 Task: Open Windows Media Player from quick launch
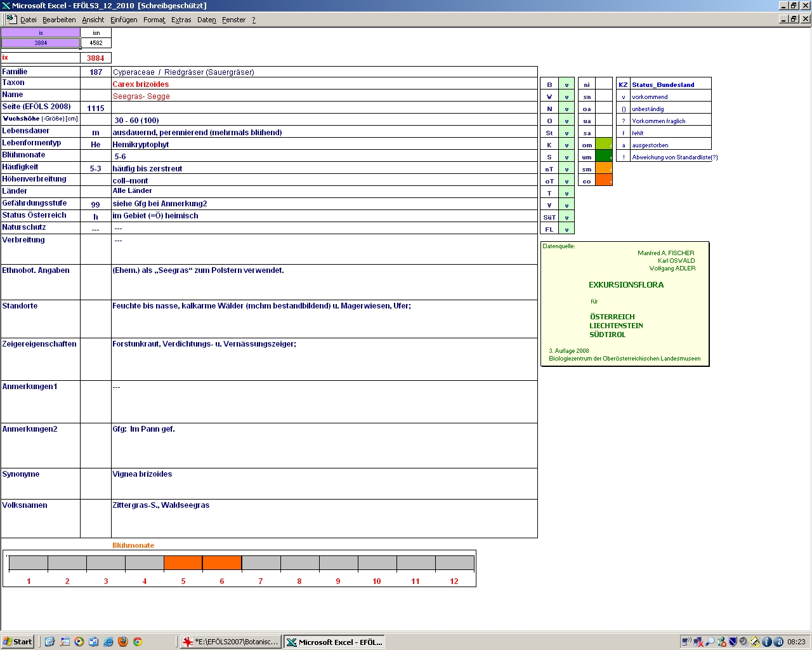(x=79, y=642)
